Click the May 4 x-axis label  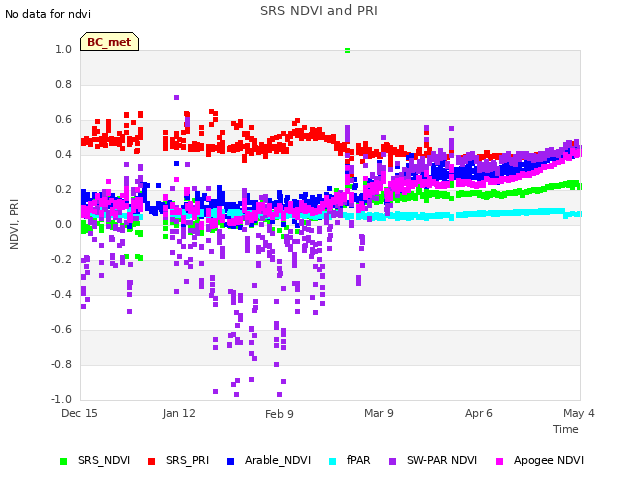coord(579,413)
